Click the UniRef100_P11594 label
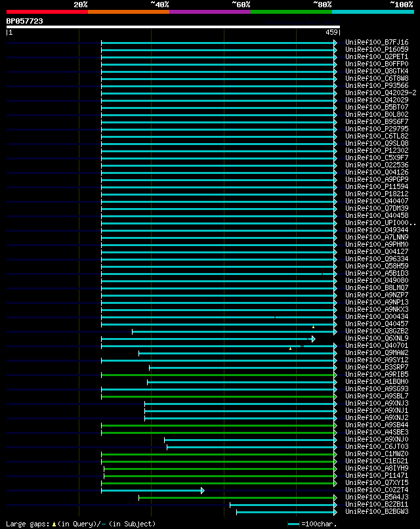The width and height of the screenshot is (420, 529). point(377,186)
